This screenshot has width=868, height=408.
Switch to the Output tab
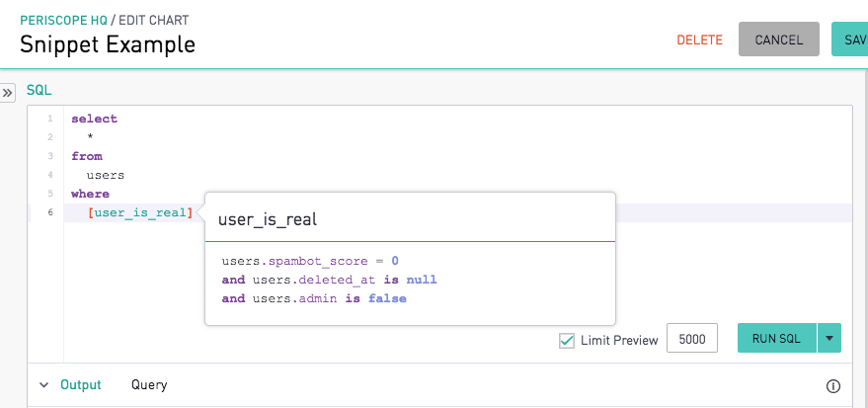pos(81,384)
